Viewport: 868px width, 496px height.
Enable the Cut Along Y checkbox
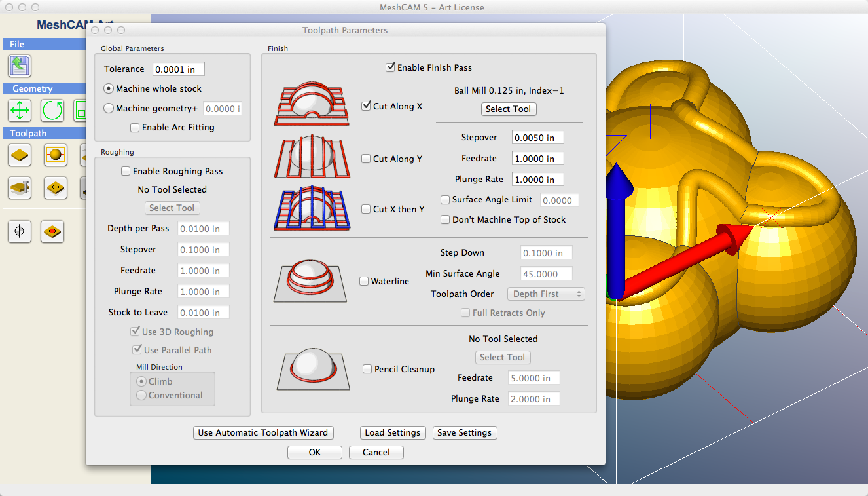pyautogui.click(x=367, y=159)
